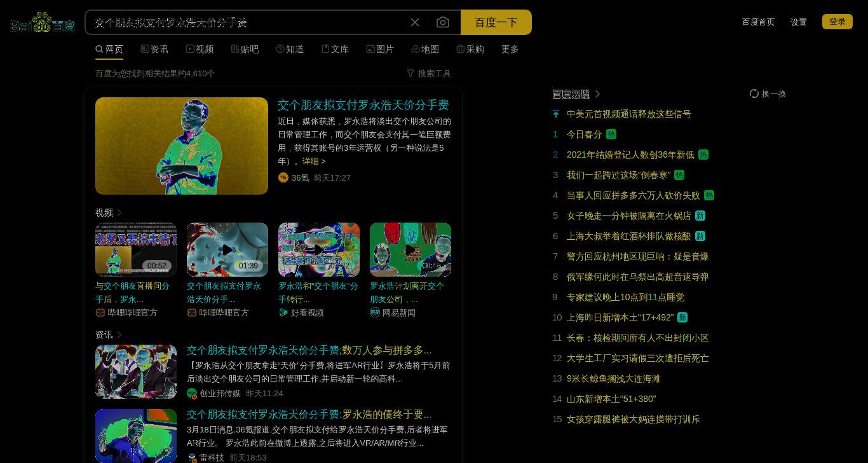Expand the 资讯 section chevron
Screen dimensions: 868x463
[x=119, y=335]
